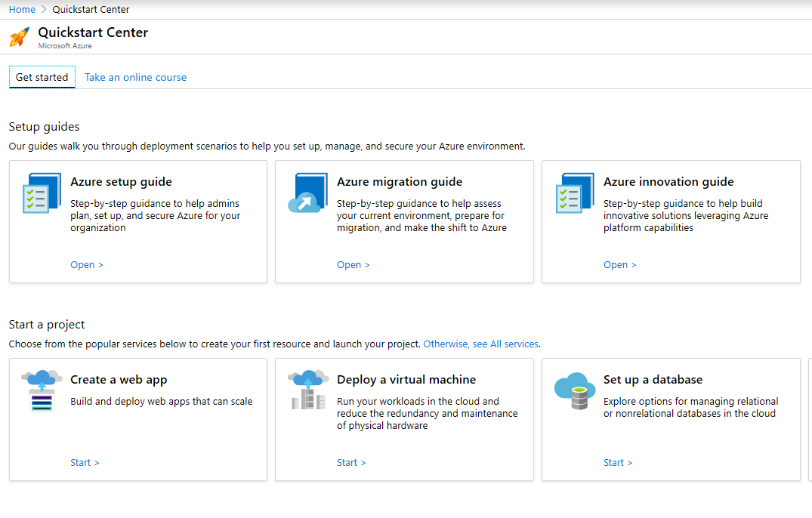Image resolution: width=812 pixels, height=518 pixels.
Task: Start deploying a virtual machine
Action: tap(351, 462)
